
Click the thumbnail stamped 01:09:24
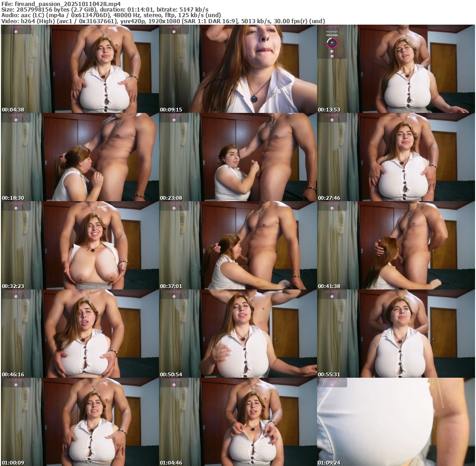(396, 422)
